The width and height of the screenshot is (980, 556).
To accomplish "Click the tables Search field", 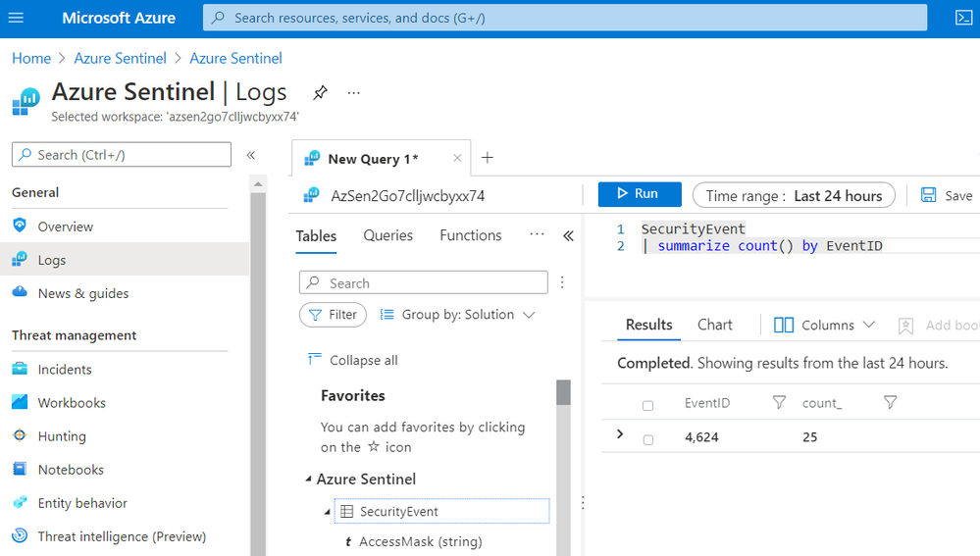I will click(x=424, y=282).
